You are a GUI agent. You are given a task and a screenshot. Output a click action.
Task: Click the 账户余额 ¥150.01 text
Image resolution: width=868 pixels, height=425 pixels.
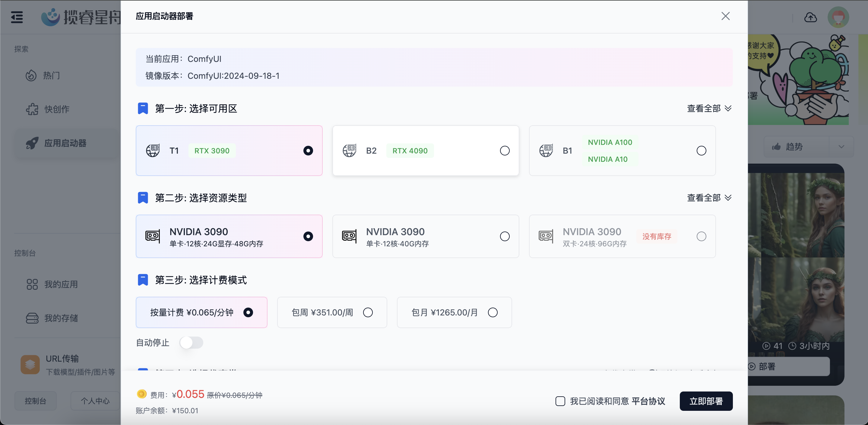click(167, 411)
